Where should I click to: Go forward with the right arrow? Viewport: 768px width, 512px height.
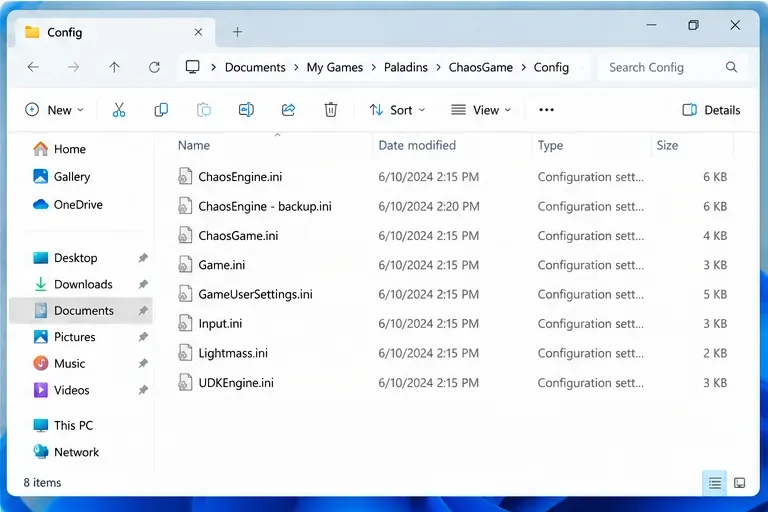(x=73, y=67)
